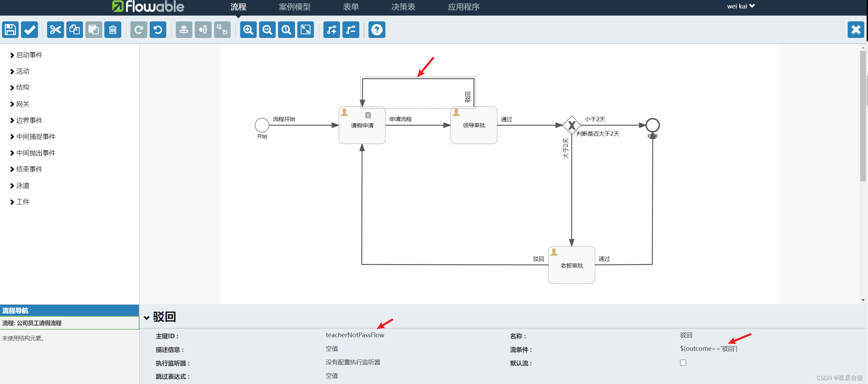This screenshot has width=868, height=384.
Task: Click the 判断是否大于2天 gateway label
Action: click(598, 134)
